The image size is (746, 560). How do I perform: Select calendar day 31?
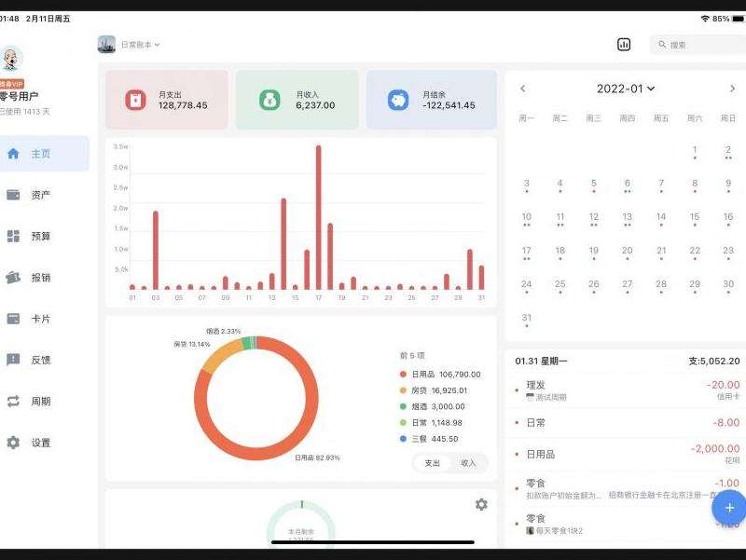pyautogui.click(x=526, y=320)
